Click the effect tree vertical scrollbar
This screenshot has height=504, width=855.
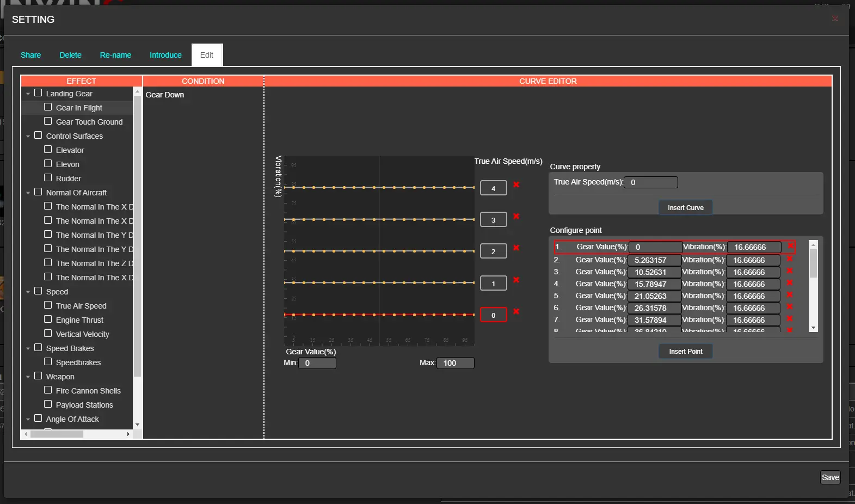click(137, 237)
